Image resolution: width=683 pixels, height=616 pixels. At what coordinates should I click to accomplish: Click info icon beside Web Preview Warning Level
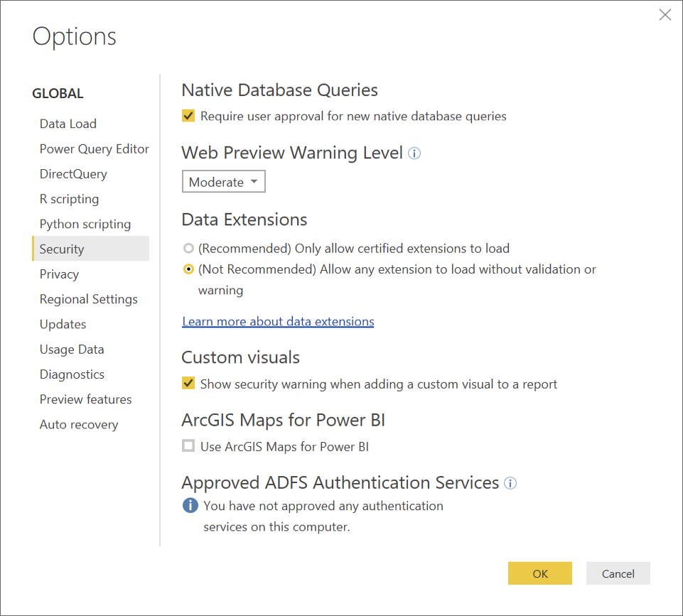click(414, 153)
